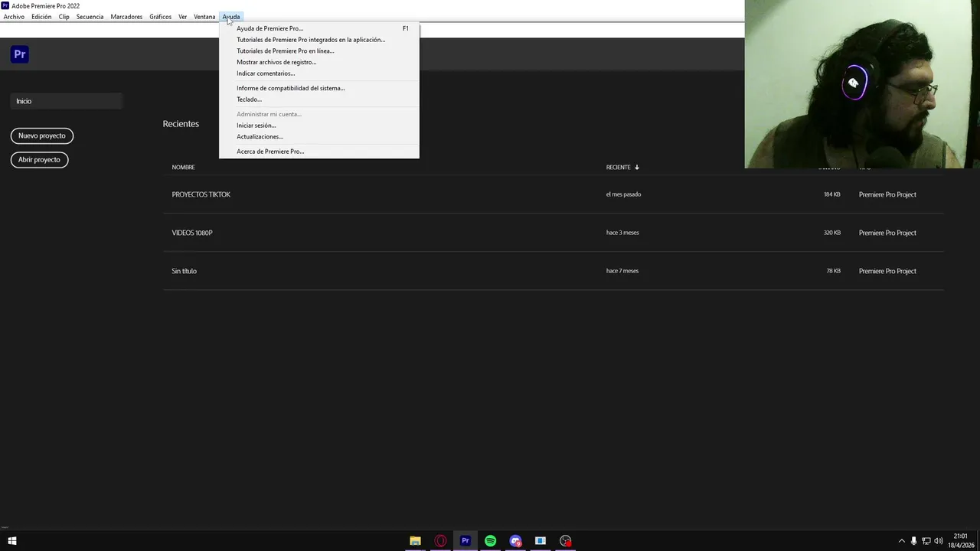Open the Secuencia menu
The width and height of the screenshot is (980, 551).
90,17
